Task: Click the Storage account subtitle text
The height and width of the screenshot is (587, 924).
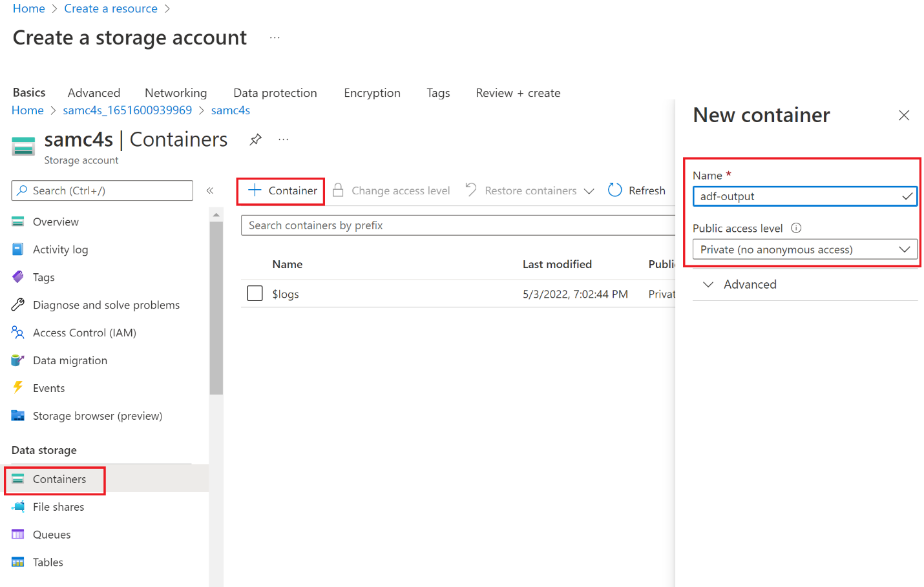Action: (x=81, y=160)
